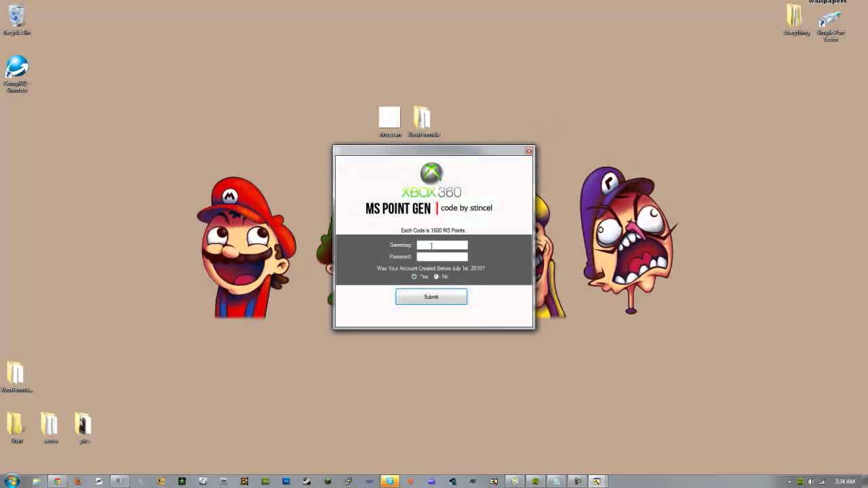Select the Stuff folder on desktop
The width and height of the screenshot is (868, 488).
[x=16, y=428]
